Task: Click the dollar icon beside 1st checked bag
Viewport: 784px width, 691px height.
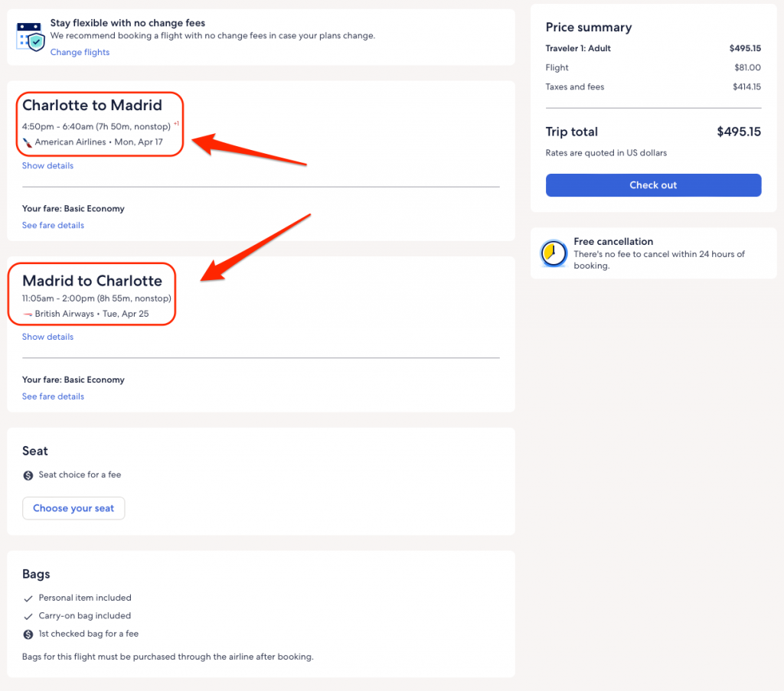Action: tap(28, 634)
